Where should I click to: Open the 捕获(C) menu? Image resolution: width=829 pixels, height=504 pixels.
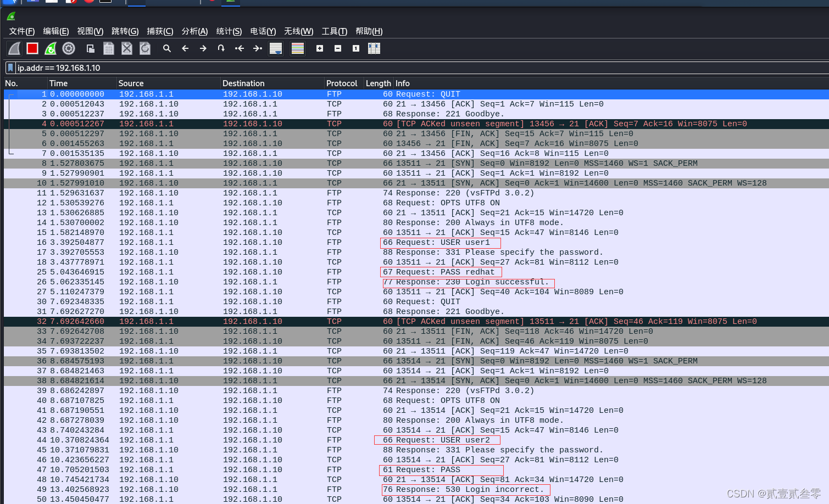pos(160,31)
